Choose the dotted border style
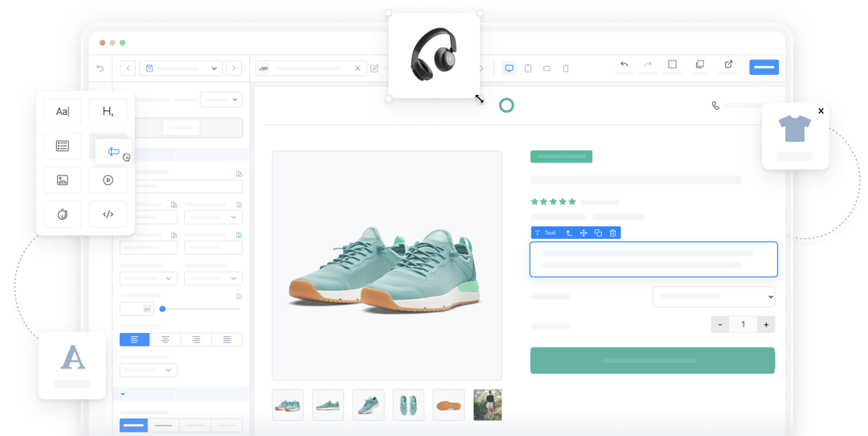This screenshot has height=436, width=868. click(x=194, y=425)
